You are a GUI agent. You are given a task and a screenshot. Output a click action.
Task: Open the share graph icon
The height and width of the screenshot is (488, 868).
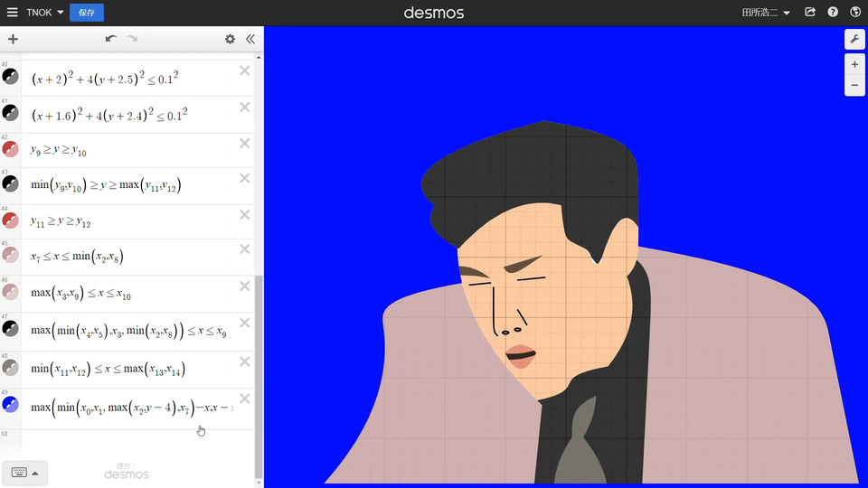click(x=810, y=13)
